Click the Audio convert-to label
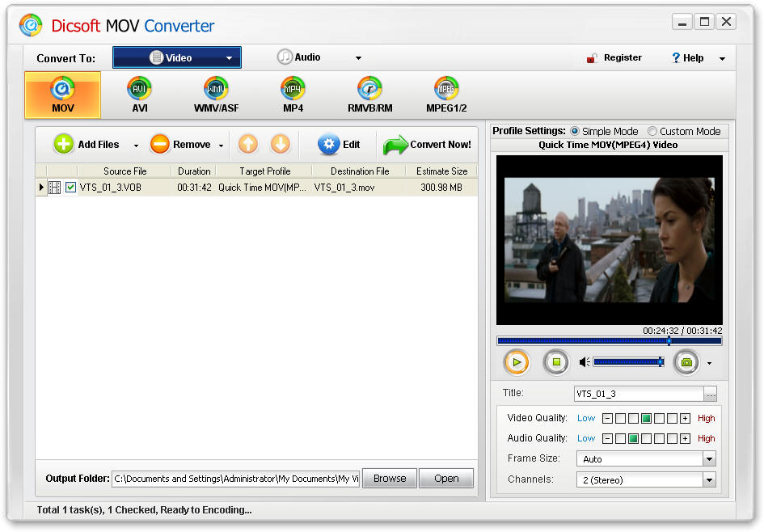 (307, 57)
